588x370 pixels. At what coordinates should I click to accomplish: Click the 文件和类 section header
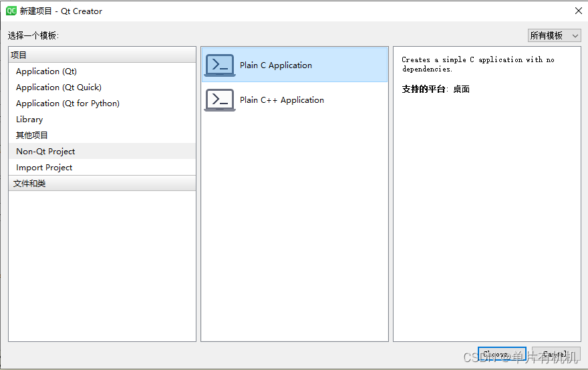(x=102, y=183)
